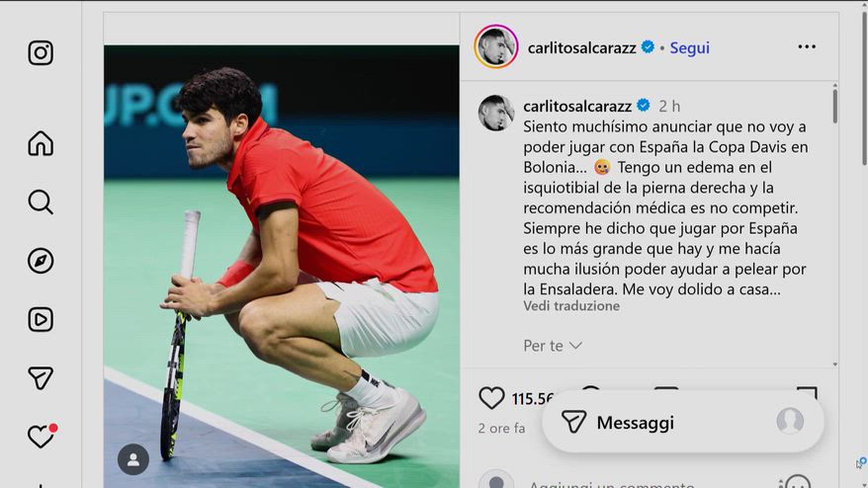Image resolution: width=868 pixels, height=488 pixels.
Task: Open carlitosalcarazz story avatar in header
Action: (496, 46)
